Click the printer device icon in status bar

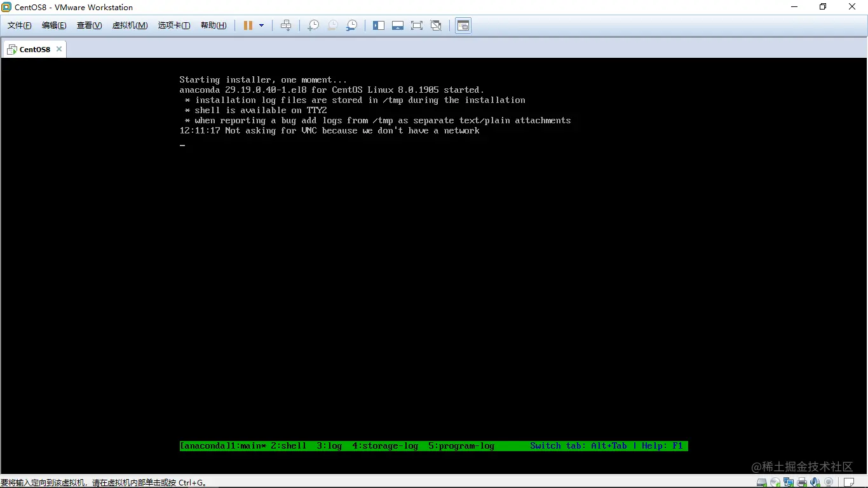(x=802, y=482)
